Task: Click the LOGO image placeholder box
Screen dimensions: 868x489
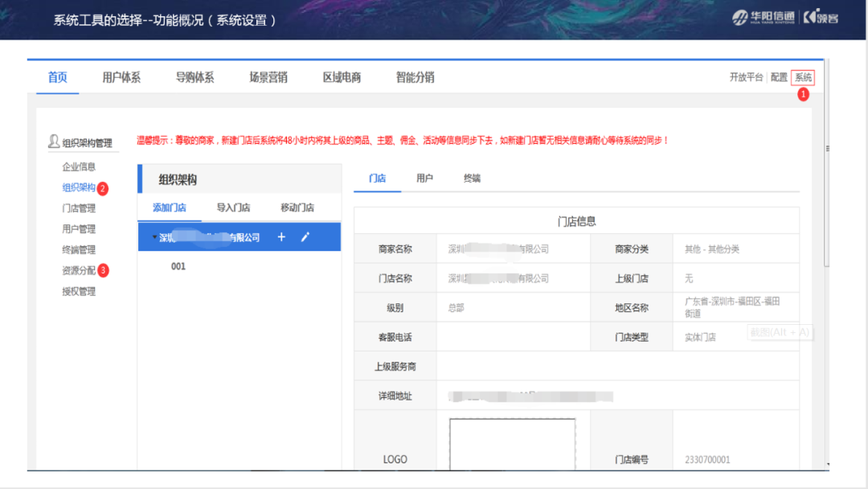Action: coord(512,444)
